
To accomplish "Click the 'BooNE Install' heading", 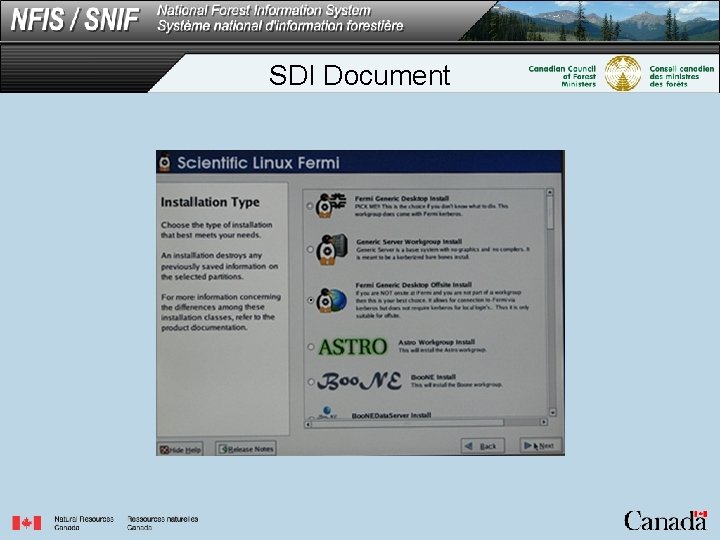I will tap(433, 377).
